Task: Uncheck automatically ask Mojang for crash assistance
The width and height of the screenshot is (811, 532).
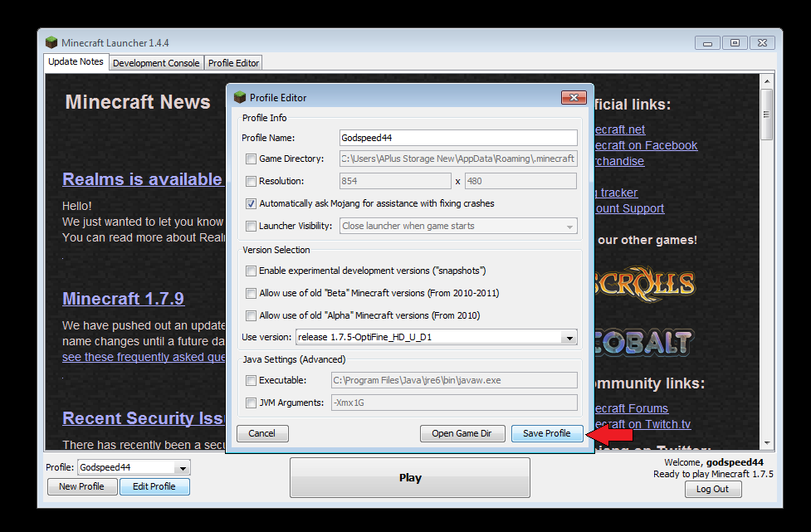Action: [x=251, y=203]
